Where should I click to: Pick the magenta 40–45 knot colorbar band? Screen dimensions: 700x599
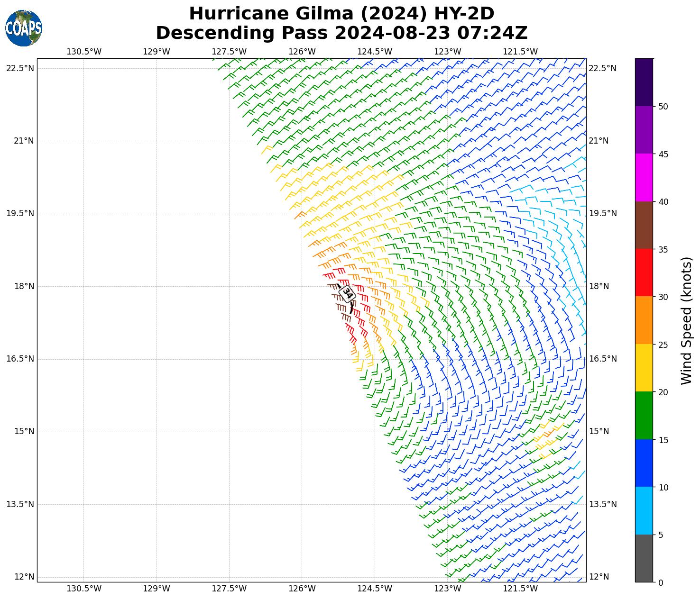644,177
